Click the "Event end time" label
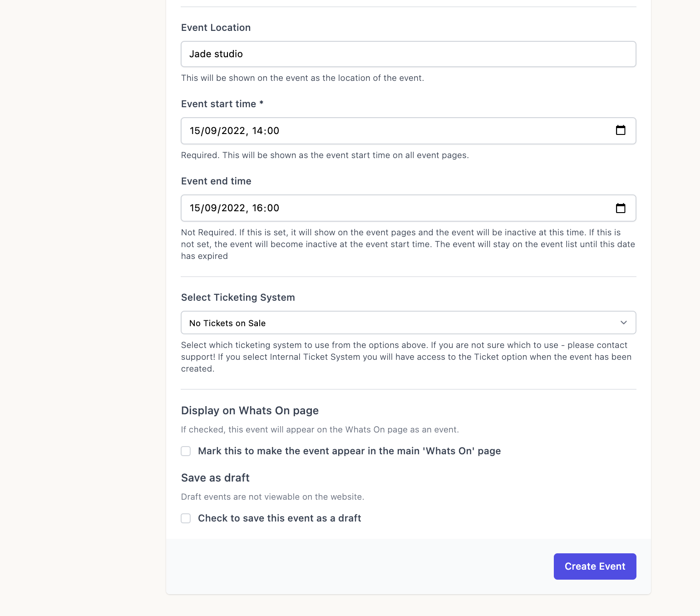The width and height of the screenshot is (700, 616). point(216,181)
